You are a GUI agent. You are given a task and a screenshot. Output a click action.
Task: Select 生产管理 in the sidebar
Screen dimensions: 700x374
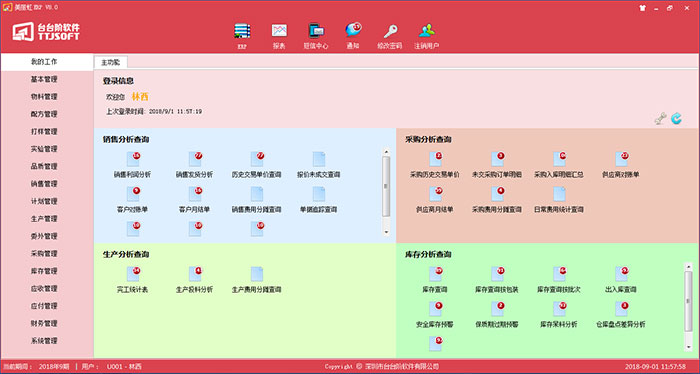47,219
